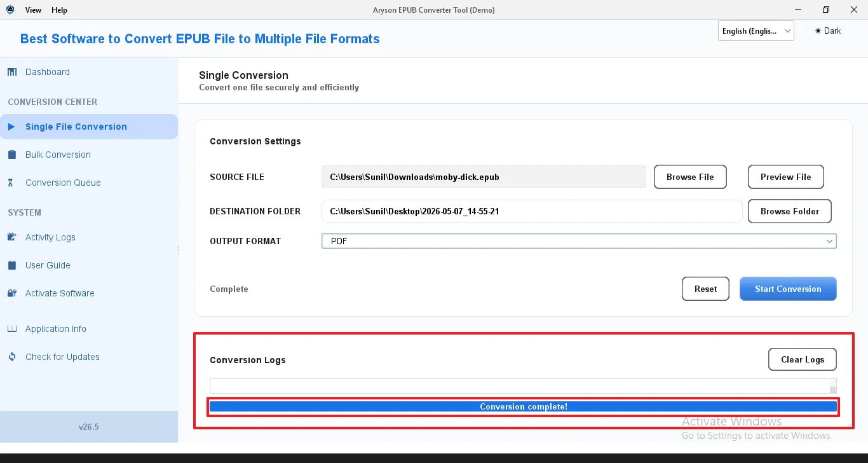Click the SYSTEM section label
868x463 pixels.
tap(24, 212)
